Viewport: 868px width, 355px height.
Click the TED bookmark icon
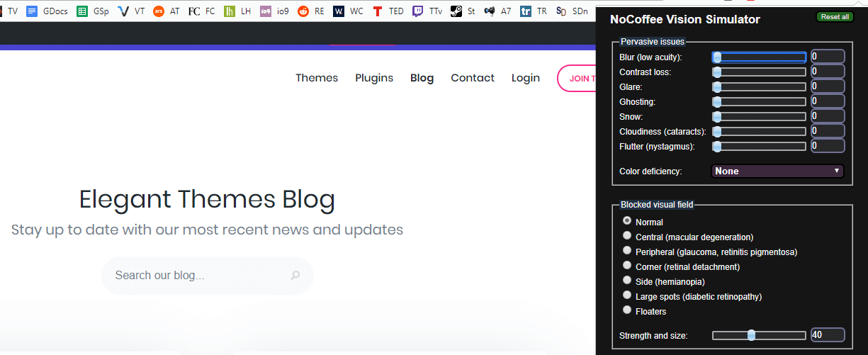coord(378,11)
